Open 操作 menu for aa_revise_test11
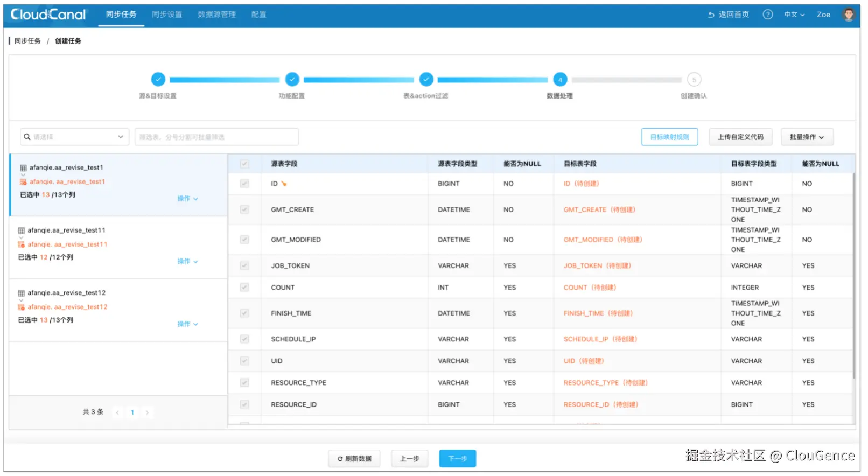The image size is (868, 476). 187,262
